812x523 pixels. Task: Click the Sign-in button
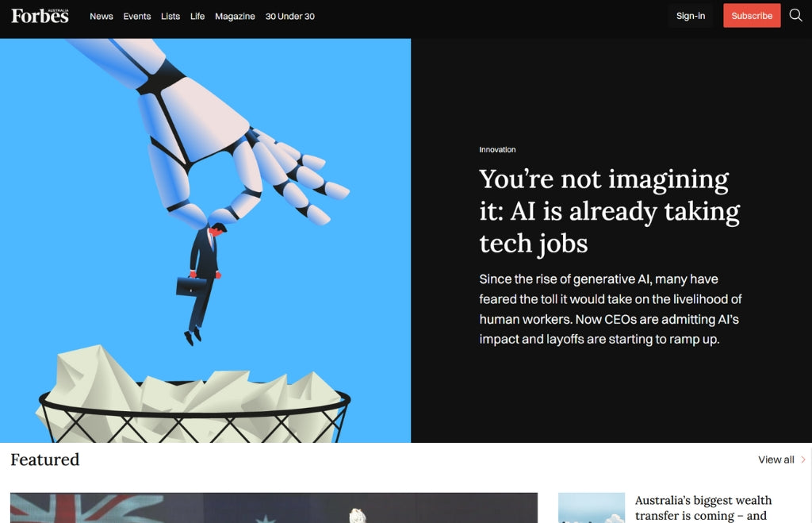tap(691, 16)
